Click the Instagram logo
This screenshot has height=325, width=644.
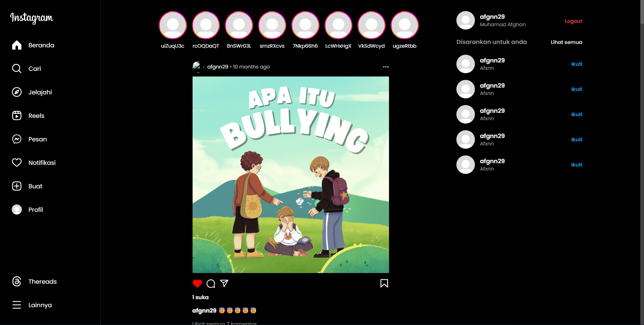click(32, 18)
